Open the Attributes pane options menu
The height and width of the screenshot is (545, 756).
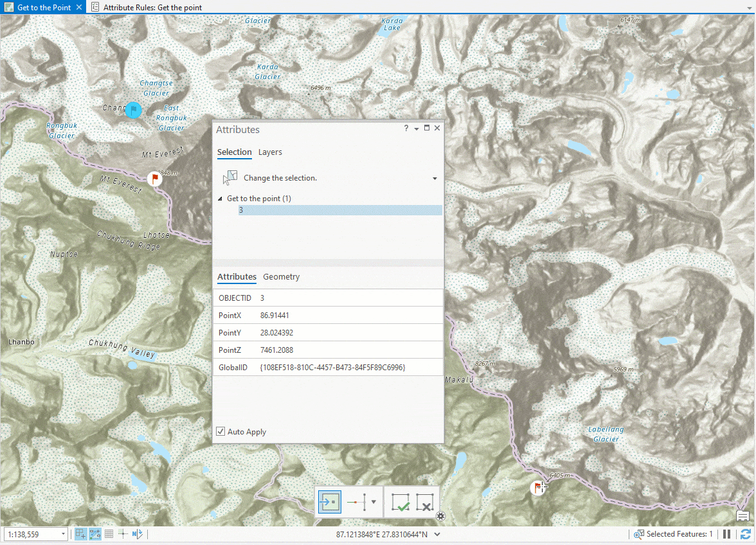tap(416, 129)
